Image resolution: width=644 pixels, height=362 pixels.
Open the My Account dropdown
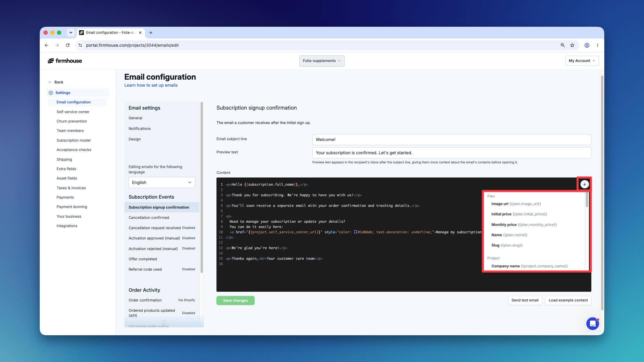tap(582, 61)
